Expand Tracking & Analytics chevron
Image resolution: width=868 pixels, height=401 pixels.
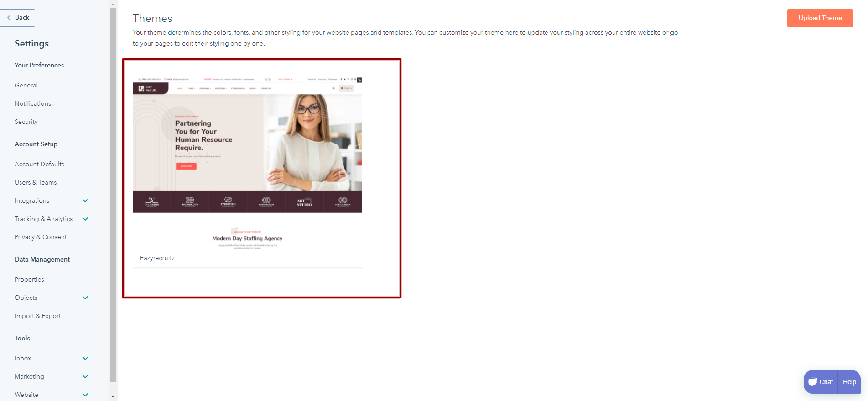[x=85, y=219]
